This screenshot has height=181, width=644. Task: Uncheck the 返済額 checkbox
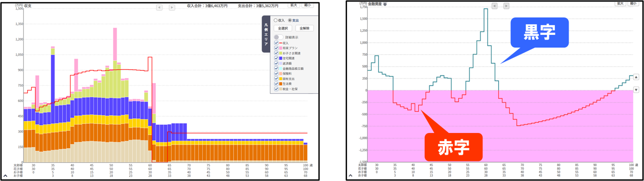[x=276, y=63]
